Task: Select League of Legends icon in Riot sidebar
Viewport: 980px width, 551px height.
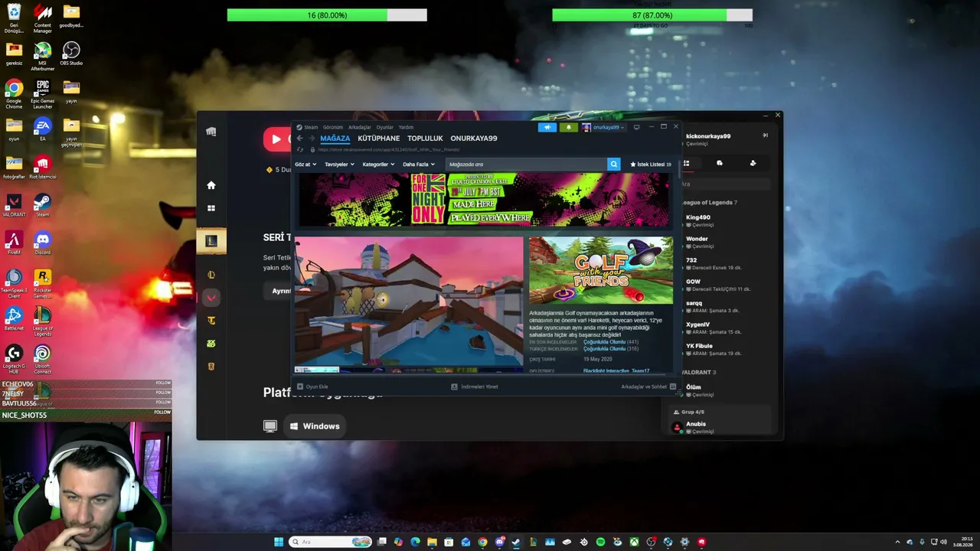Action: coord(211,275)
